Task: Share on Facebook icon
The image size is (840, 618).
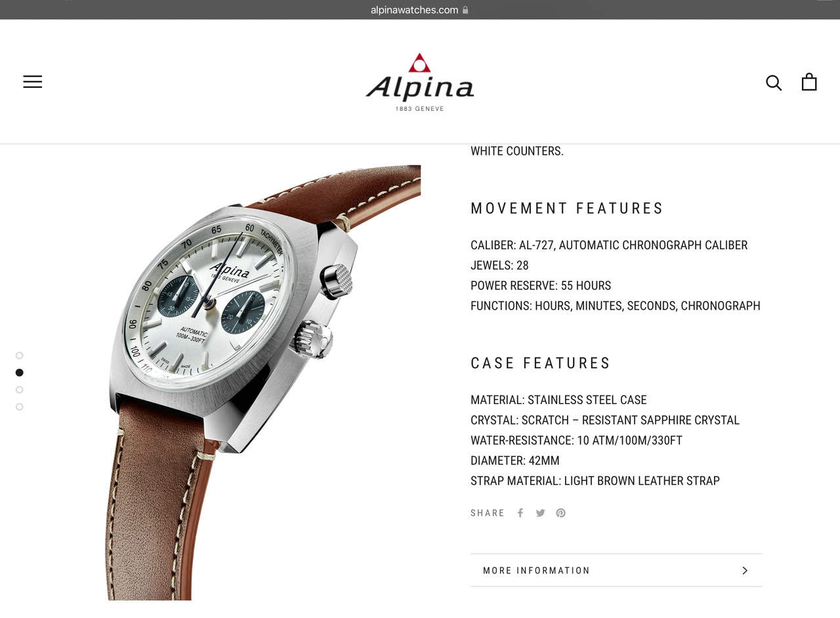Action: 520,513
